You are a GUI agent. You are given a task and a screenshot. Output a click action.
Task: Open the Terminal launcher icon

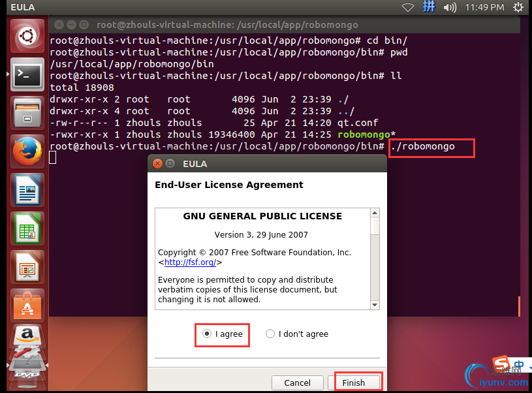pyautogui.click(x=27, y=74)
